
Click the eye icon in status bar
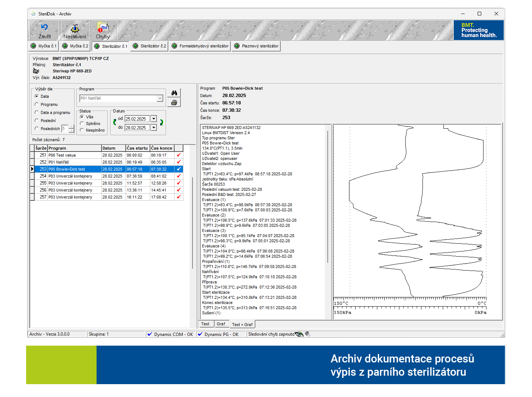(299, 334)
